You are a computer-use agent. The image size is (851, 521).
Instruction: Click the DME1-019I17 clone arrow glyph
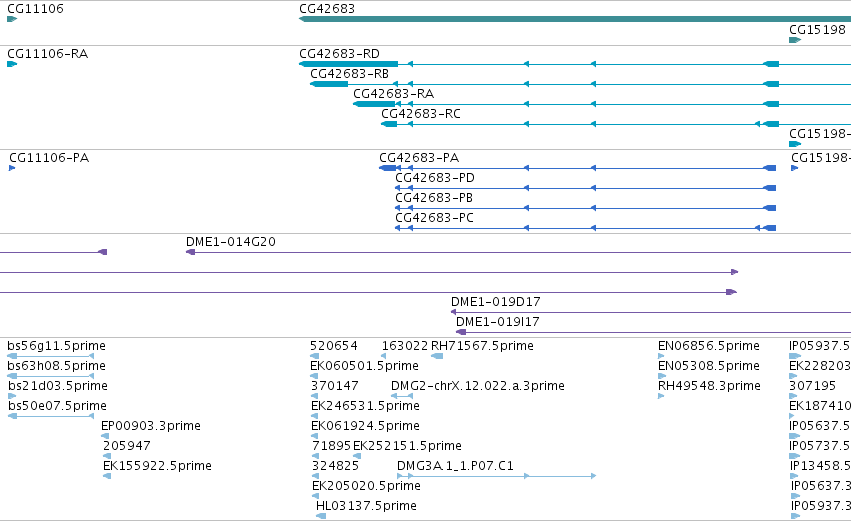(461, 332)
